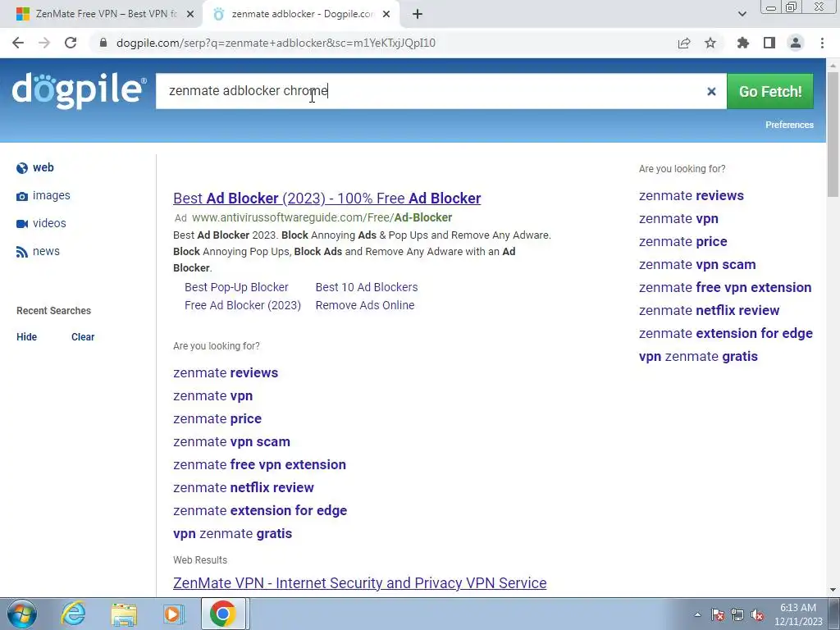840x630 pixels.
Task: Select the web search category
Action: (x=43, y=167)
